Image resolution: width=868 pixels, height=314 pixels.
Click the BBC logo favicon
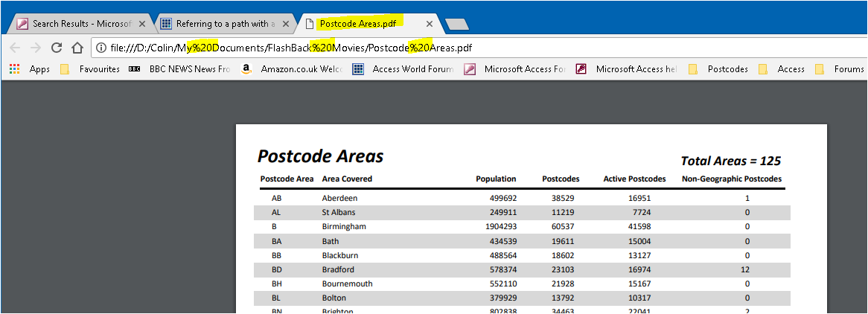point(134,69)
